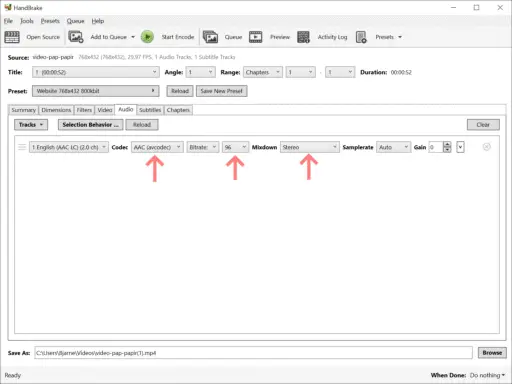Open the Tracks dropdown button
Viewport: 512px width, 384px height.
(31, 125)
